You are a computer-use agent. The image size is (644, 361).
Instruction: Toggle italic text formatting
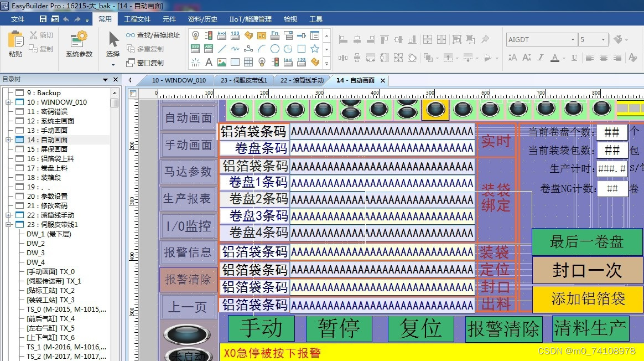click(541, 58)
